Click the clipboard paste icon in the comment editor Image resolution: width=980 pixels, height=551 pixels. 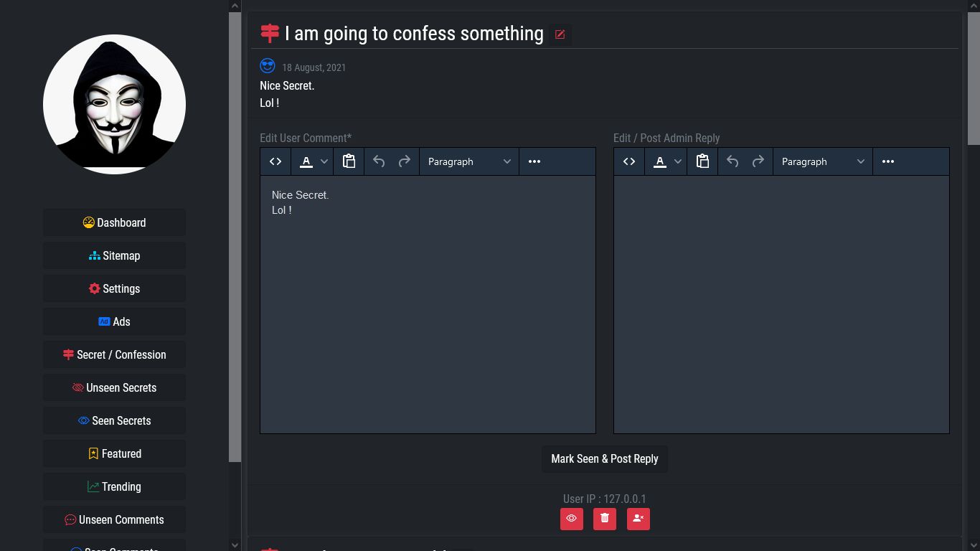pos(349,161)
